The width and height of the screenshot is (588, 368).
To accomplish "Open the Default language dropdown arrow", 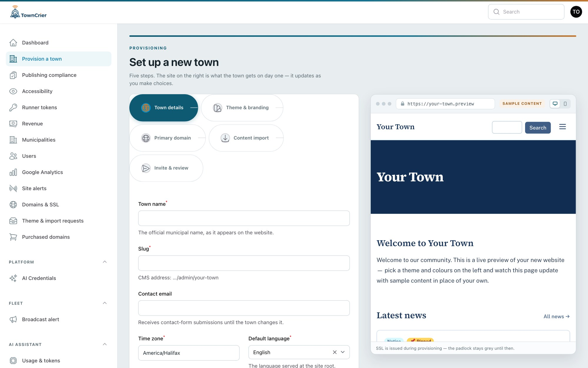I will pyautogui.click(x=343, y=352).
